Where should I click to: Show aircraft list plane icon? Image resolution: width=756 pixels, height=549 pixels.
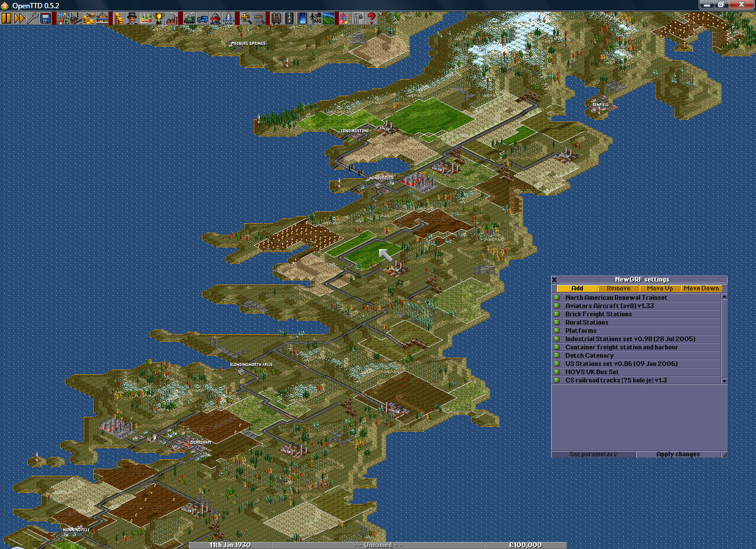(228, 18)
